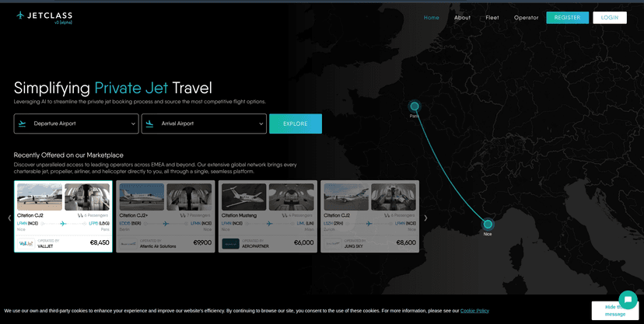Open the live chat bubble icon
Screen dimensions: 644x324
[x=628, y=300]
